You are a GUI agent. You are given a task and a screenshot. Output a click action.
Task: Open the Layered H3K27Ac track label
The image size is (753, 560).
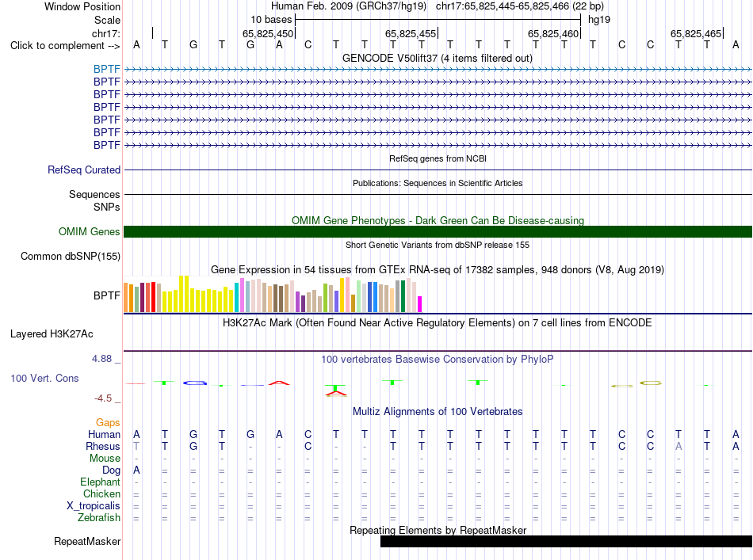(x=52, y=334)
